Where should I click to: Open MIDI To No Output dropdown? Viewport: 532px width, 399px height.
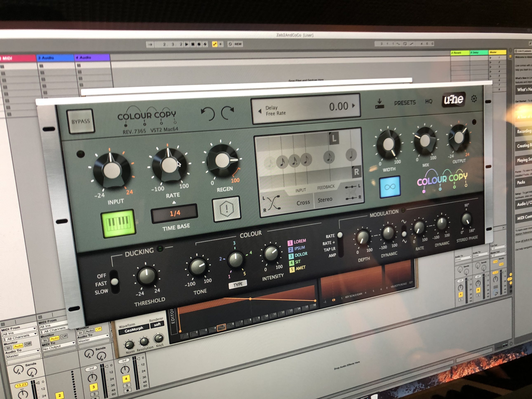point(59,346)
